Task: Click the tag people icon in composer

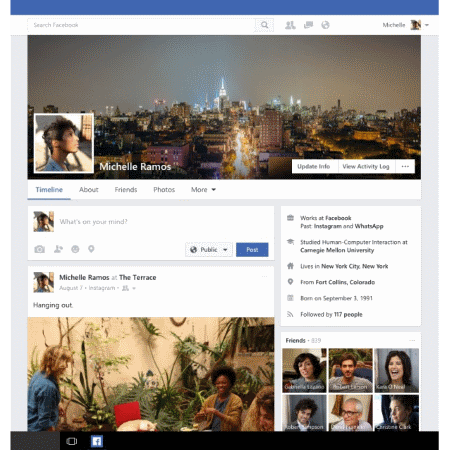Action: click(x=58, y=249)
